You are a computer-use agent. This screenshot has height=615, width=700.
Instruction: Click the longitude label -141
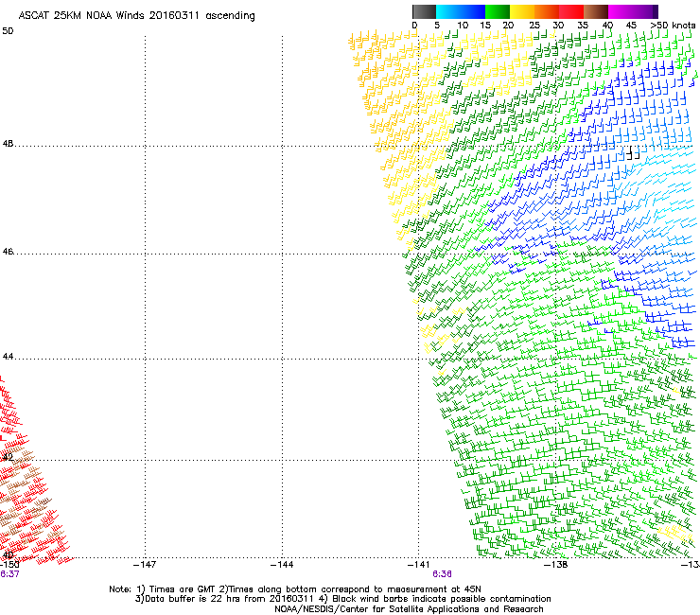click(x=419, y=565)
